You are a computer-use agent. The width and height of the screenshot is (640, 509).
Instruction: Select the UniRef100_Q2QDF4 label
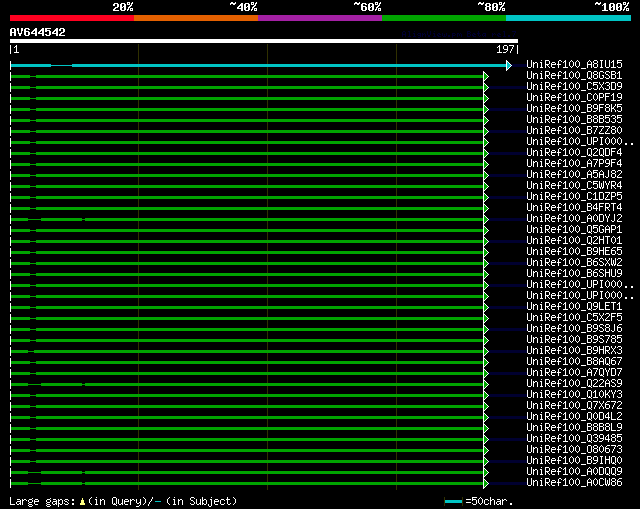pyautogui.click(x=574, y=152)
